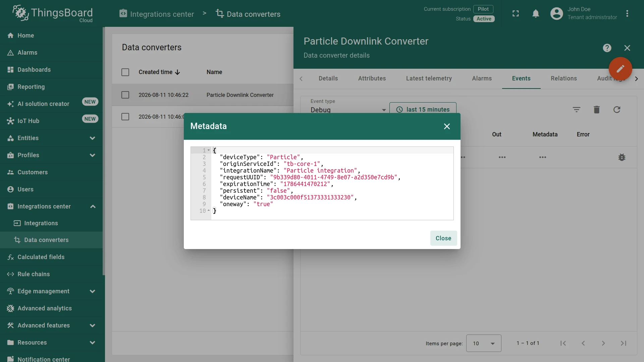The image size is (644, 362).
Task: Check the Particle Downlink Converter row checkbox
Action: tap(125, 95)
